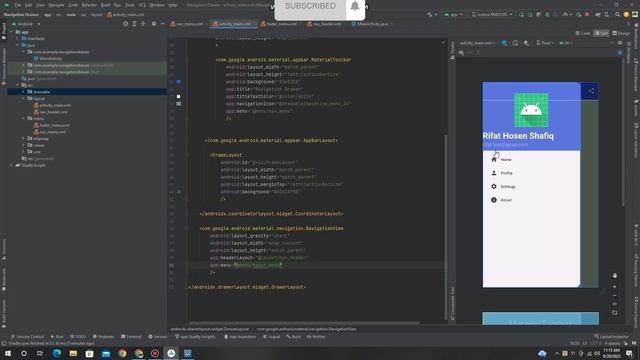Click the red stop icon in toolbar
This screenshot has width=640, height=360.
[587, 15]
